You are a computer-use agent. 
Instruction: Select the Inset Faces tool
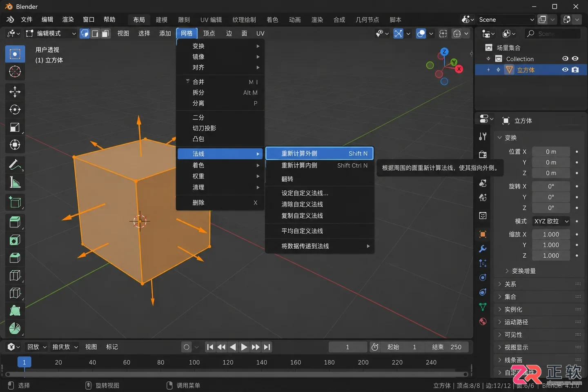tap(15, 240)
